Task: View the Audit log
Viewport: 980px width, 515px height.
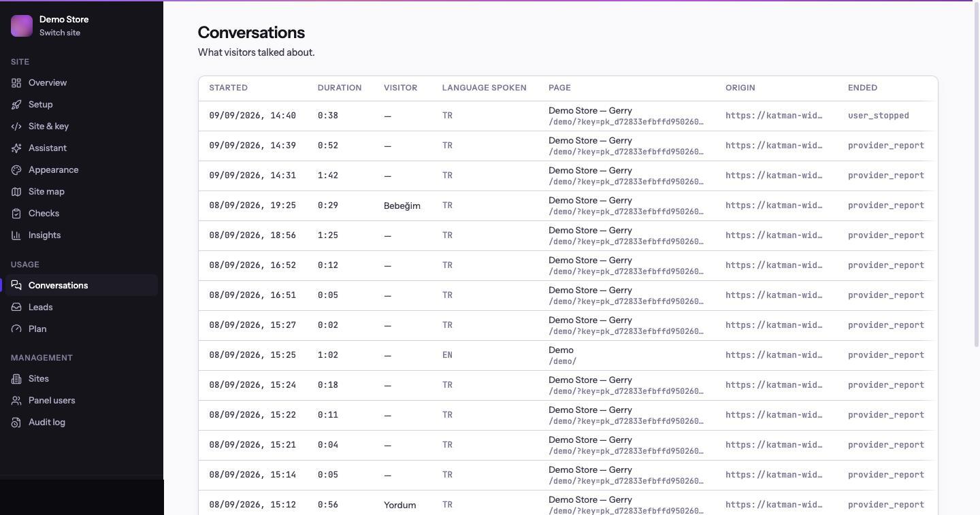Action: (x=82, y=422)
